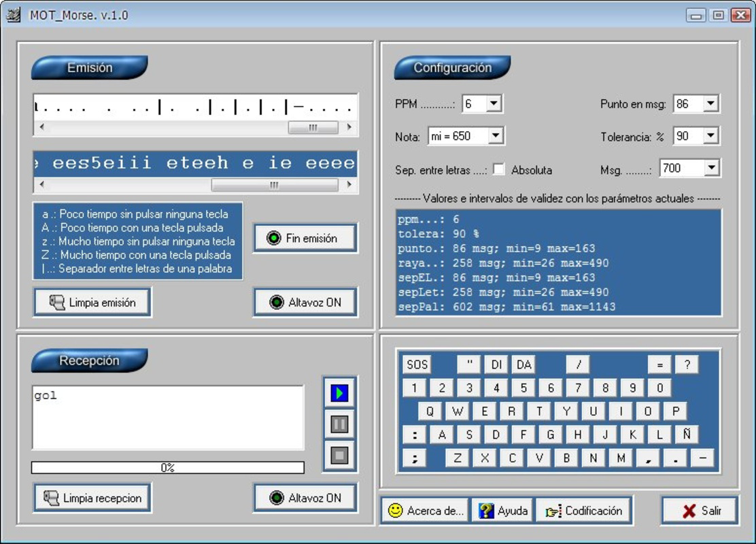Click the letter K key

[632, 435]
